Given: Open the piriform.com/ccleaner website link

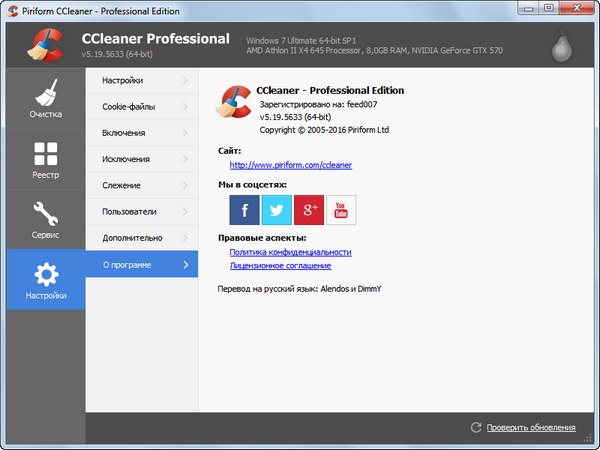Looking at the screenshot, I should coord(290,165).
